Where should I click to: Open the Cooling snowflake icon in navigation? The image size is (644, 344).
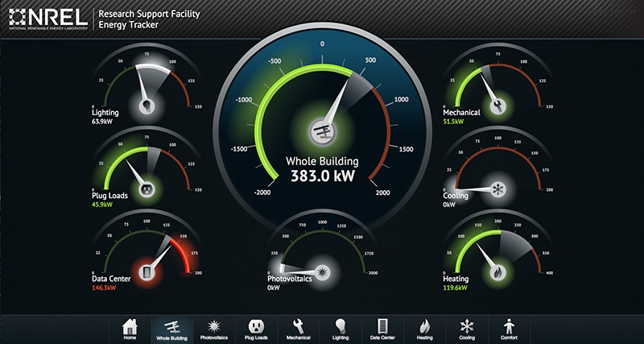(466, 329)
